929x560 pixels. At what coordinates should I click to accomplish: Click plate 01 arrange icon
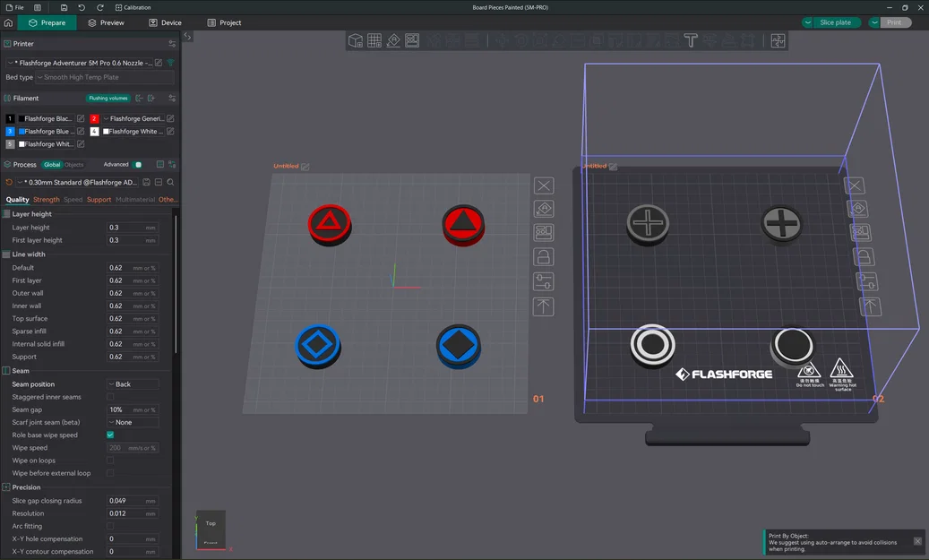coord(544,232)
